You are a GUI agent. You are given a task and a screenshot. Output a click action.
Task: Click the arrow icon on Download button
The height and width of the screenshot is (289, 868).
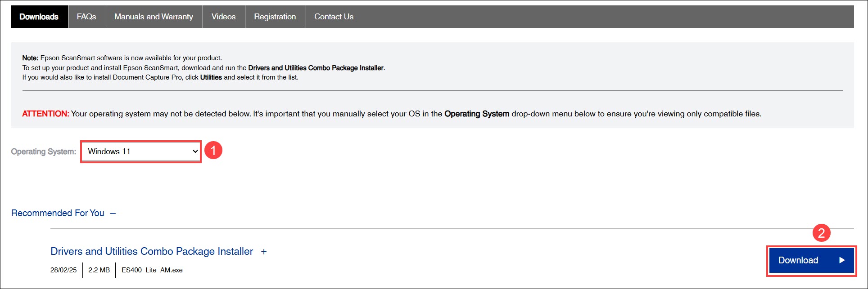(x=842, y=260)
